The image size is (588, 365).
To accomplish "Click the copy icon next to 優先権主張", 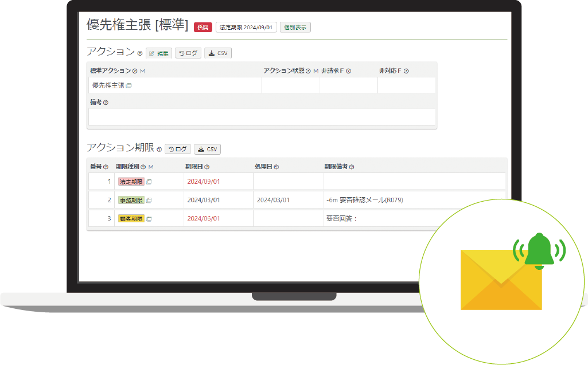I will (x=128, y=85).
